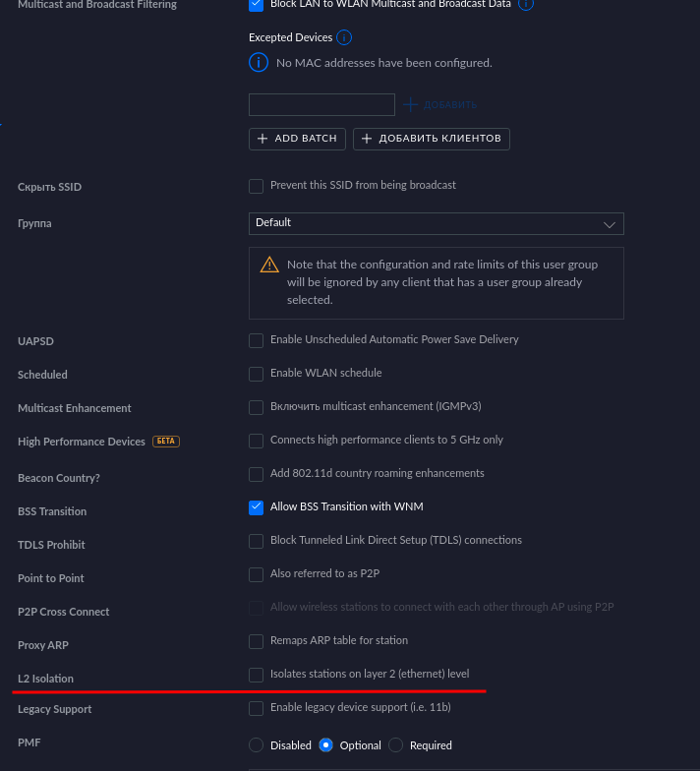The image size is (700, 771).
Task: Click the plus ДОБАВИТЬ link next to the MAC field
Action: point(440,104)
